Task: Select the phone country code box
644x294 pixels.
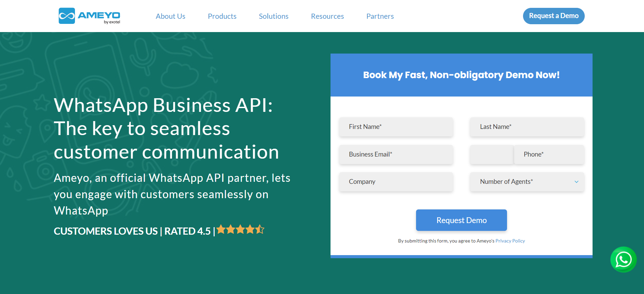Action: pos(492,155)
